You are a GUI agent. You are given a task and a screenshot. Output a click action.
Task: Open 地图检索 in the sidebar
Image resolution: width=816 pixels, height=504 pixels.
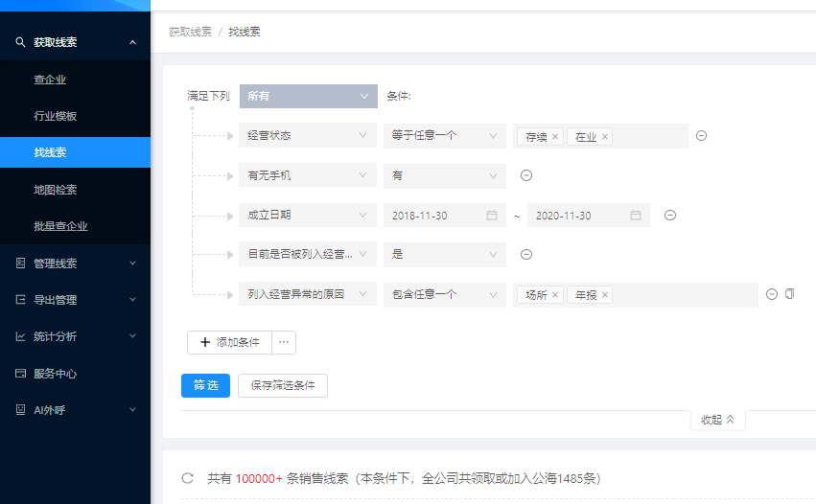pyautogui.click(x=56, y=190)
